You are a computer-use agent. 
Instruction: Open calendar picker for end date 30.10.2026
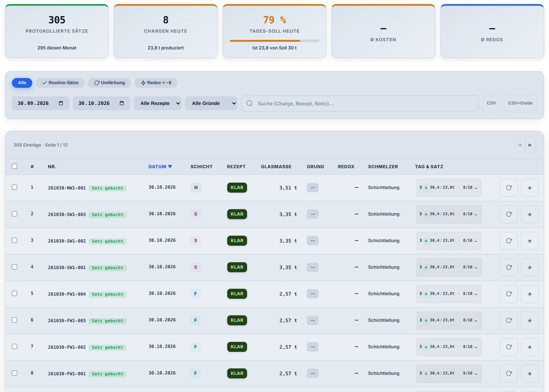click(x=122, y=103)
